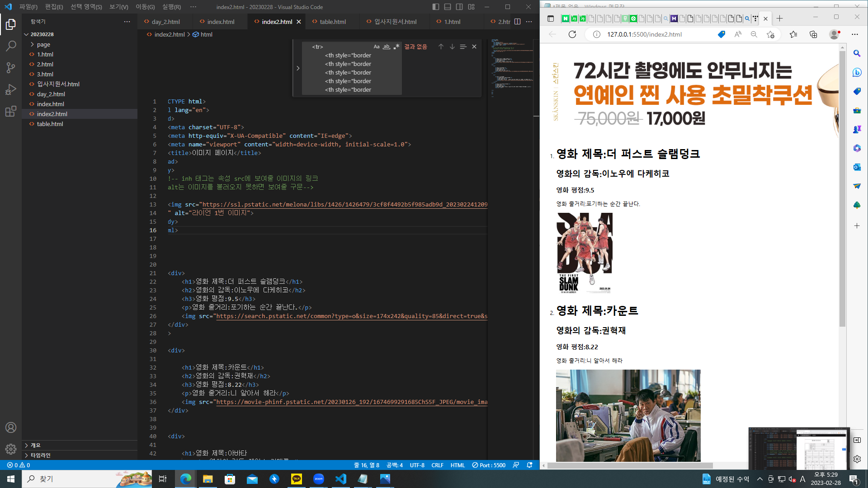Open the Extensions view in activity bar
The height and width of the screenshot is (488, 868).
point(11,112)
